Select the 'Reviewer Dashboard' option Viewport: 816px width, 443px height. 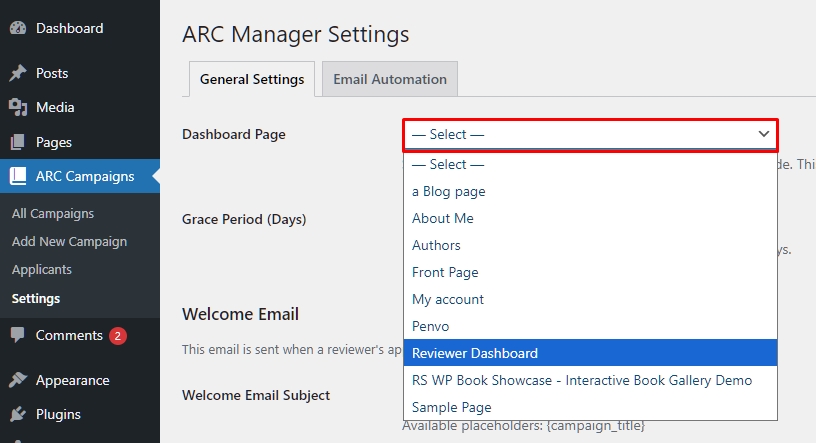(x=590, y=353)
